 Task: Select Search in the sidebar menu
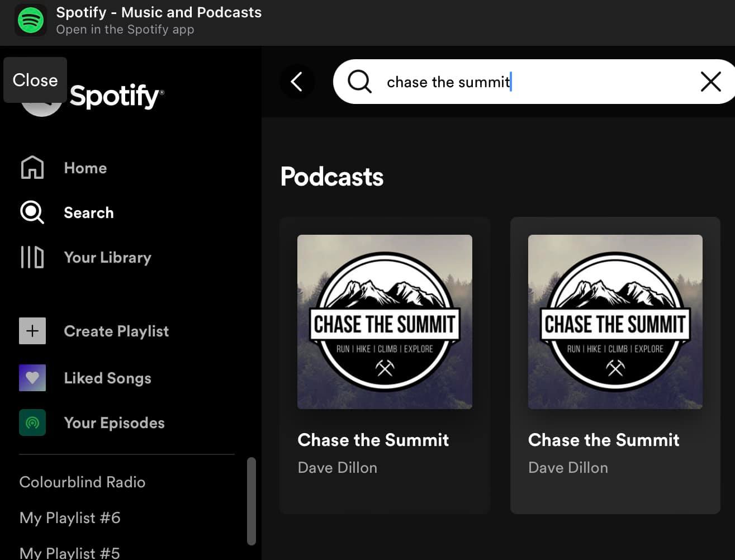89,212
